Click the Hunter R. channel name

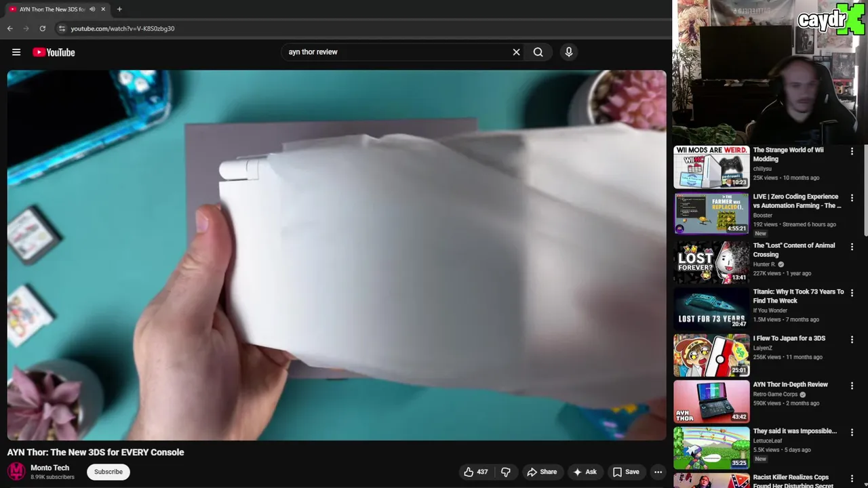click(x=764, y=264)
